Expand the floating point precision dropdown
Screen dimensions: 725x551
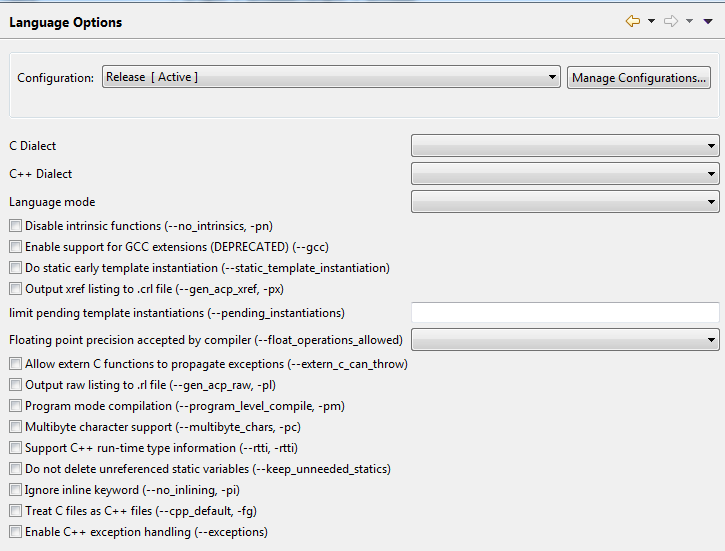tap(565, 340)
